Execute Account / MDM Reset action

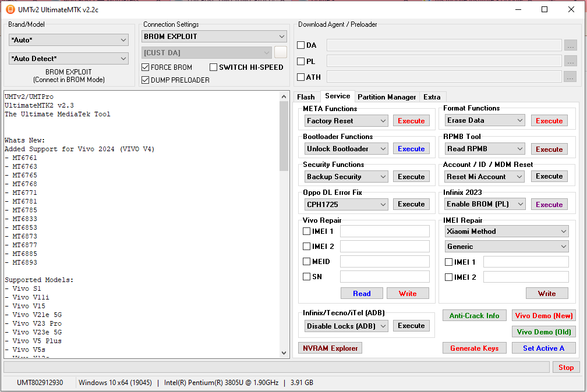(x=549, y=176)
